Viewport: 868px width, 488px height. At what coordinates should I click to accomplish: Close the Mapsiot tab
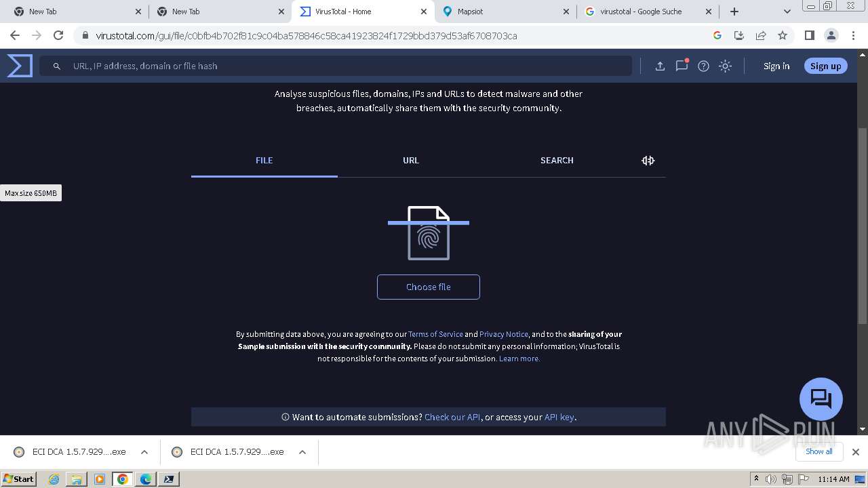point(566,12)
